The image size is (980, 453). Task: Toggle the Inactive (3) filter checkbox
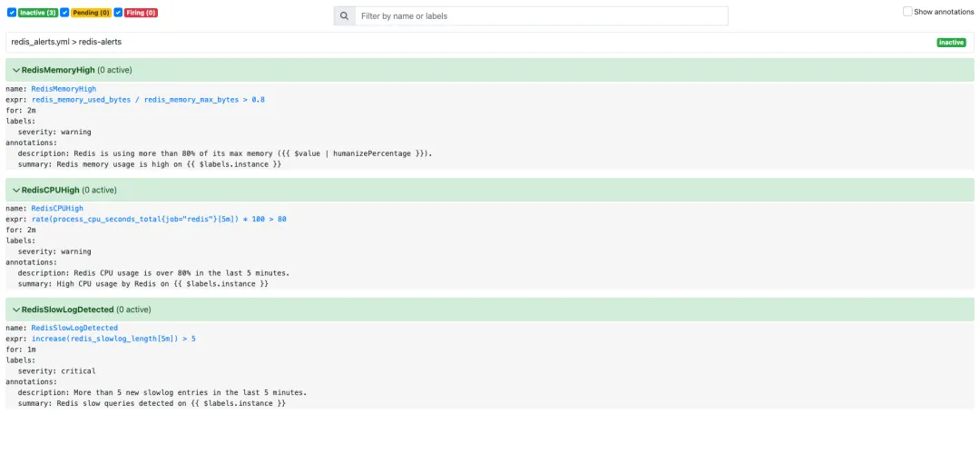coord(12,13)
